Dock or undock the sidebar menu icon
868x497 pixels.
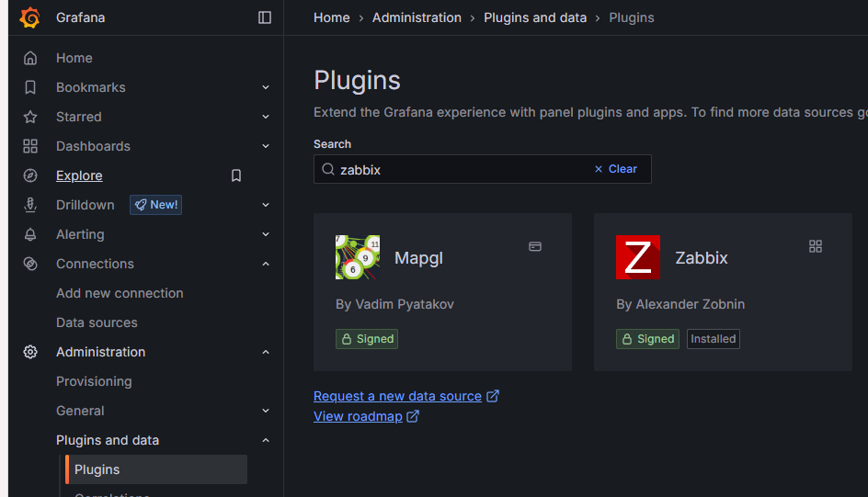(x=265, y=17)
